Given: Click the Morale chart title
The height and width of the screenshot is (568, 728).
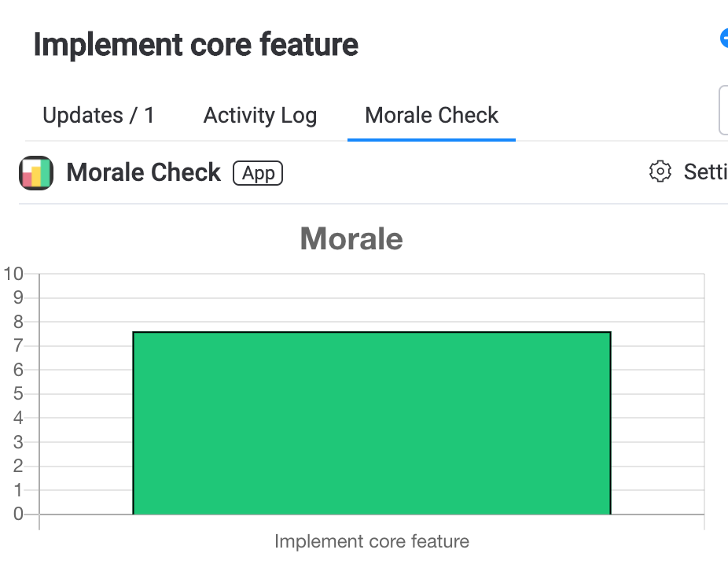Looking at the screenshot, I should pyautogui.click(x=351, y=239).
